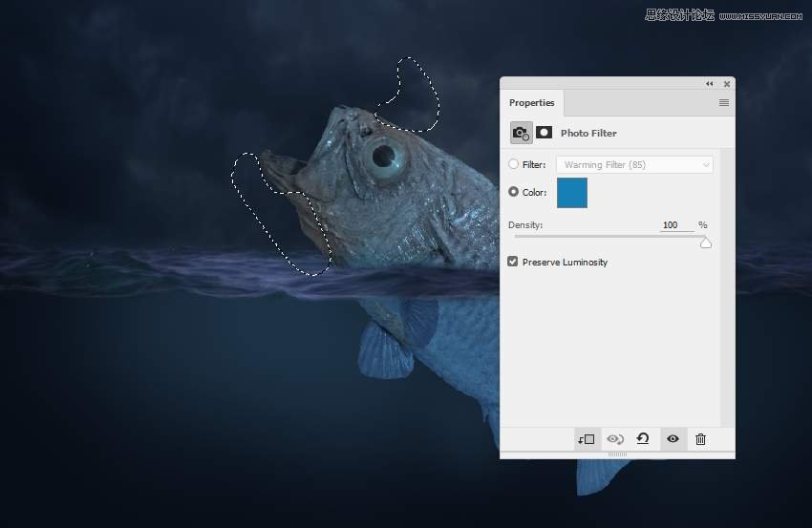Screen dimensions: 812x528
Task: Open the blue Color swatch picker
Action: point(572,193)
